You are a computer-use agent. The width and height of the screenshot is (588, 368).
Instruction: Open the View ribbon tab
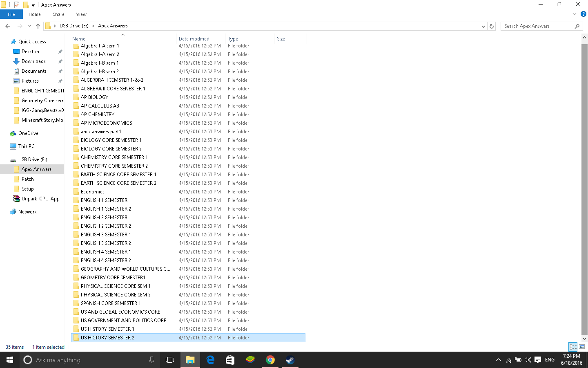click(81, 14)
